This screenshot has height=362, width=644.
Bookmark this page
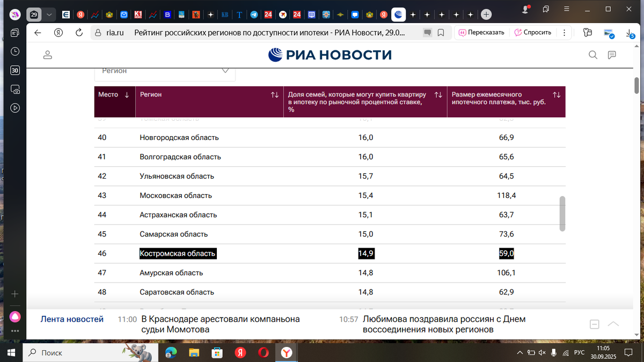coord(441,33)
